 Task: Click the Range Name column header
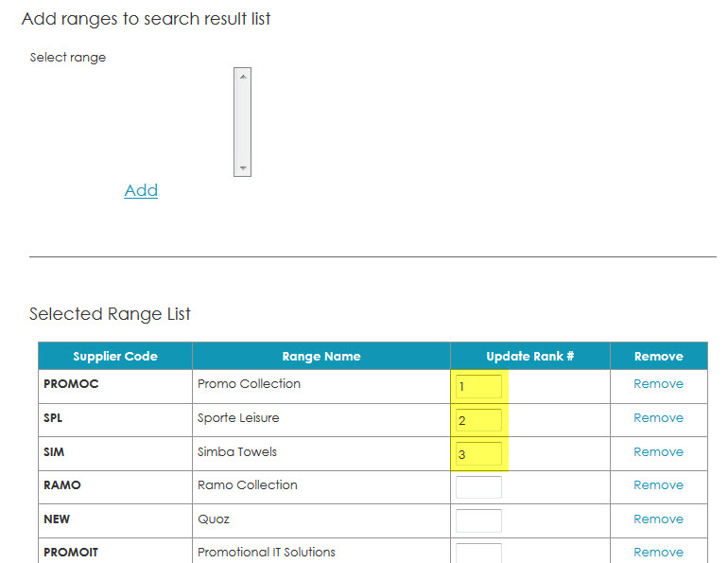coord(321,357)
